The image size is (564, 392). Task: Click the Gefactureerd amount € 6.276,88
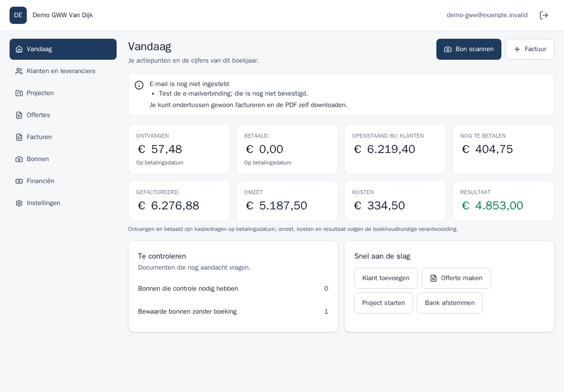pos(168,206)
